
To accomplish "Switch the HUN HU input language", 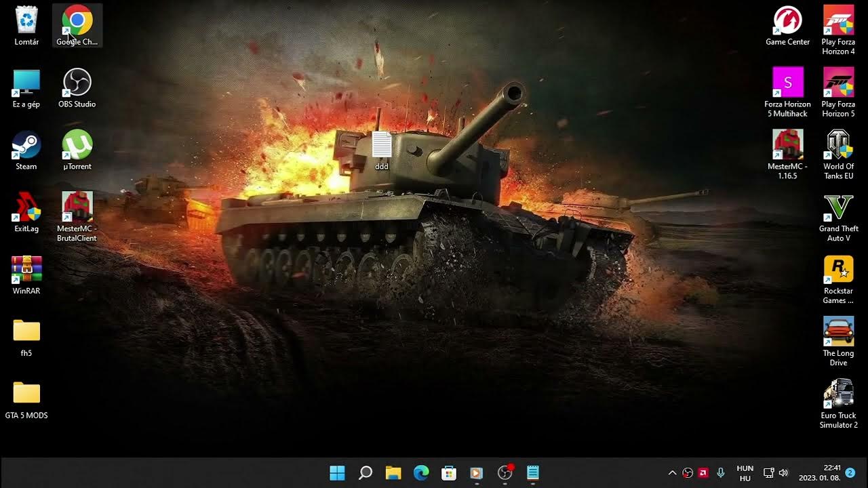I will pyautogui.click(x=745, y=473).
